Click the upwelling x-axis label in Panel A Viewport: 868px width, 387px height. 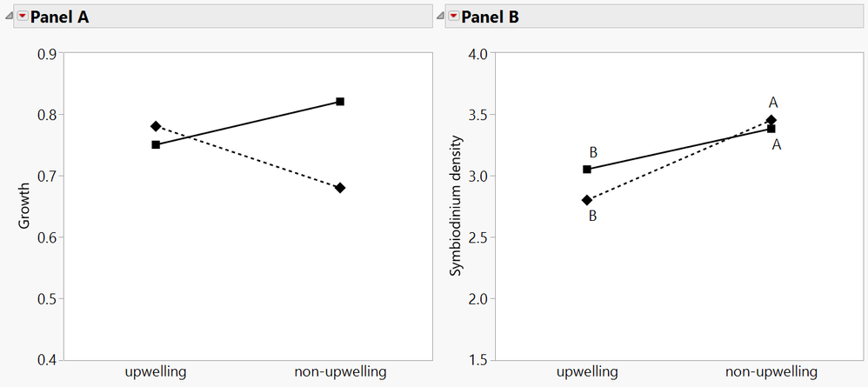[156, 372]
